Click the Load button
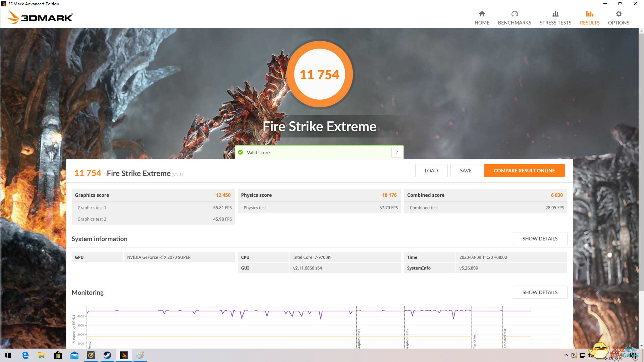644x362 pixels. tap(431, 171)
